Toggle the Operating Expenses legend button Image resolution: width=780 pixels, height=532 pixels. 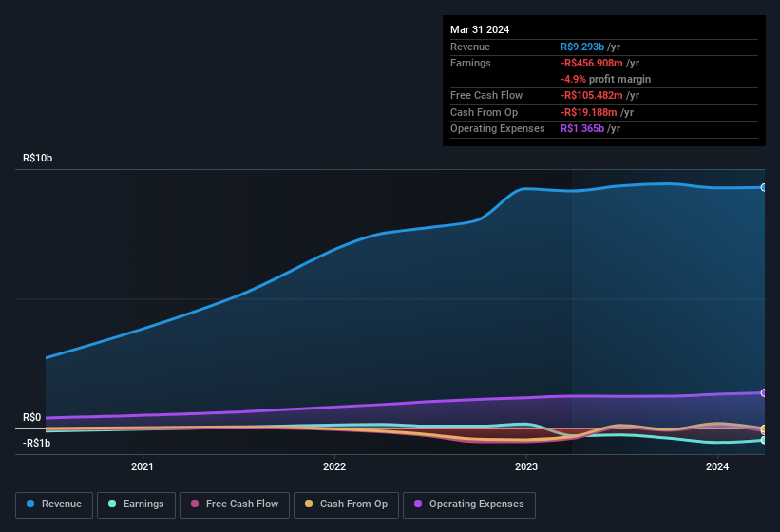pyautogui.click(x=468, y=504)
